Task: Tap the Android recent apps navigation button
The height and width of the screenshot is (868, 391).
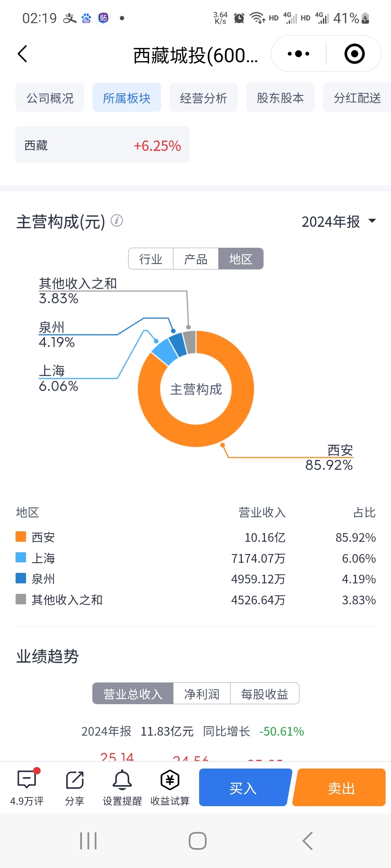Action: 88,841
